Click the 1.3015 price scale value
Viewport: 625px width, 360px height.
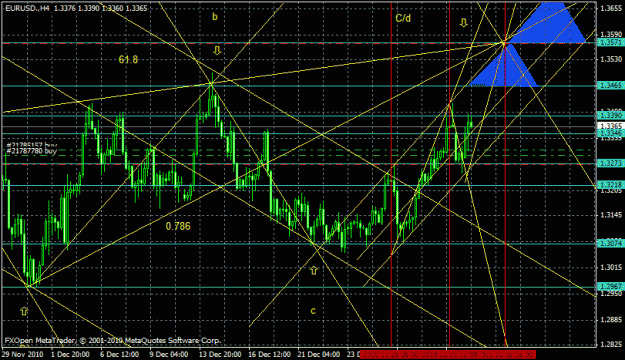click(x=611, y=268)
